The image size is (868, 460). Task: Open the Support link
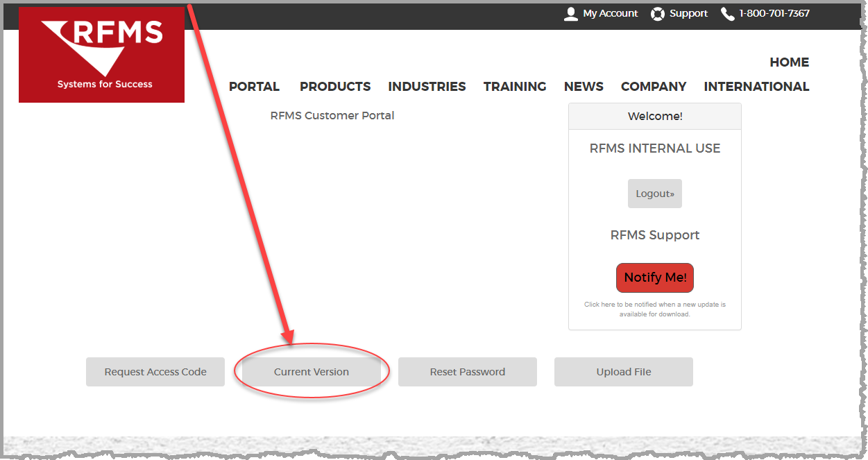click(x=689, y=13)
